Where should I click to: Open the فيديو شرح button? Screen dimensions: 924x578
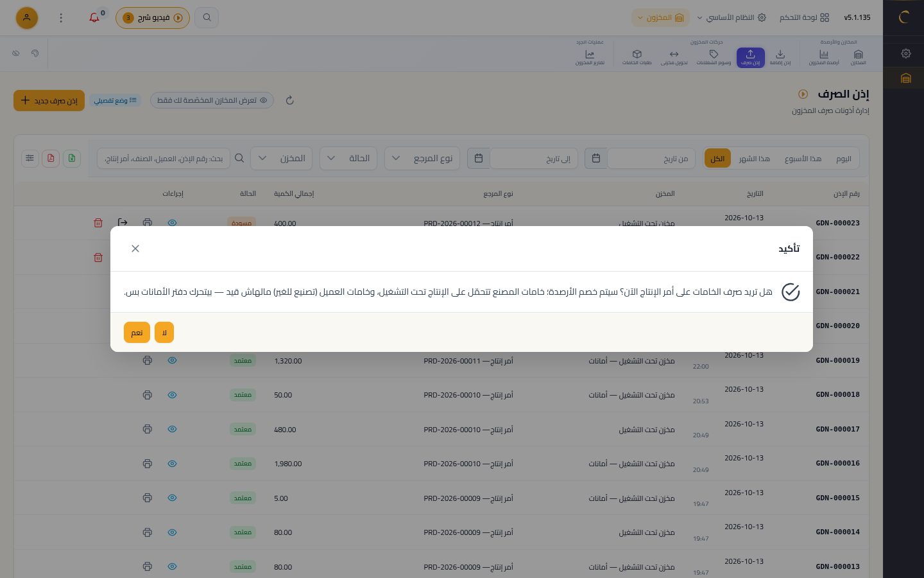[153, 18]
